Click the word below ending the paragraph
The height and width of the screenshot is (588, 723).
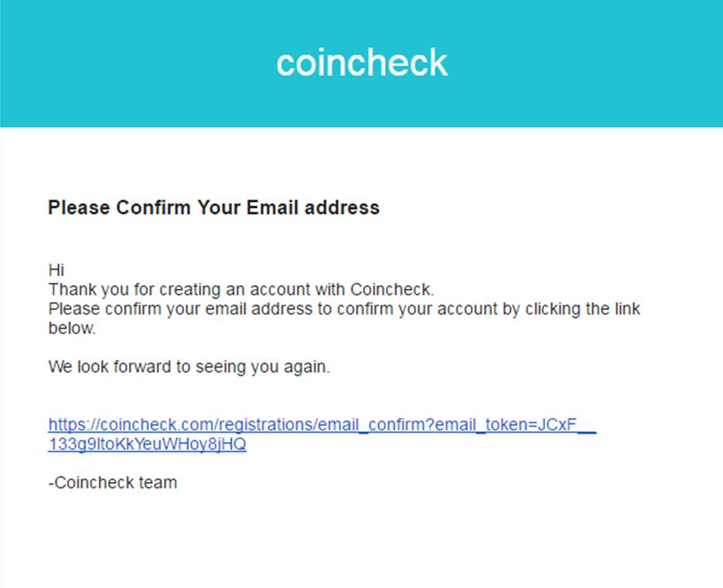71,328
